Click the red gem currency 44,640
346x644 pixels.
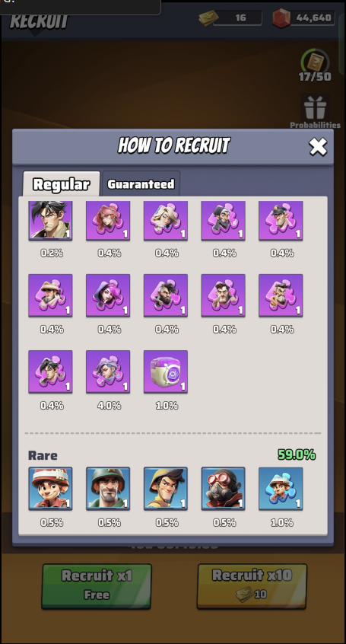(x=303, y=18)
